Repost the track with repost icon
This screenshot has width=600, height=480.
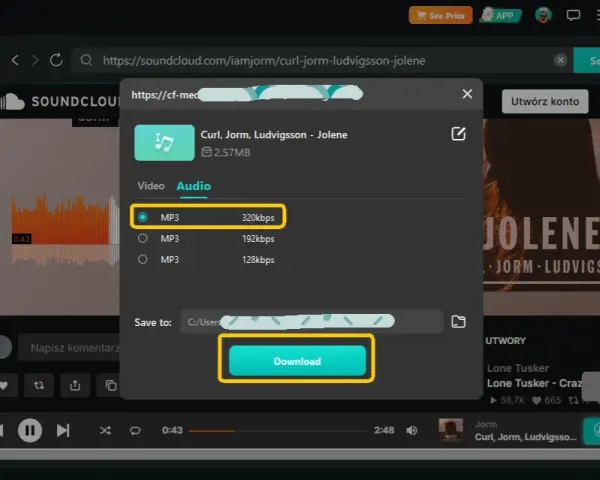[39, 385]
